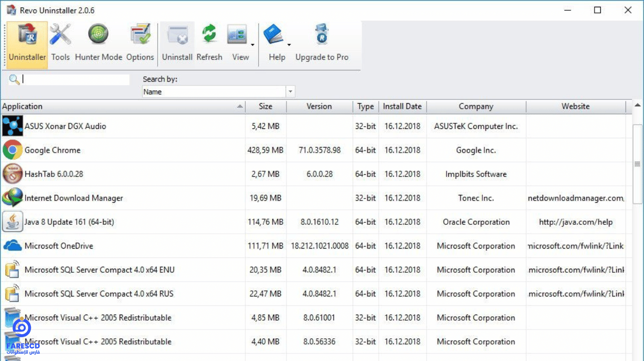This screenshot has width=644, height=361.
Task: Select Visual C++ 2005 Redistributable 8.0.61001 row
Action: [313, 318]
